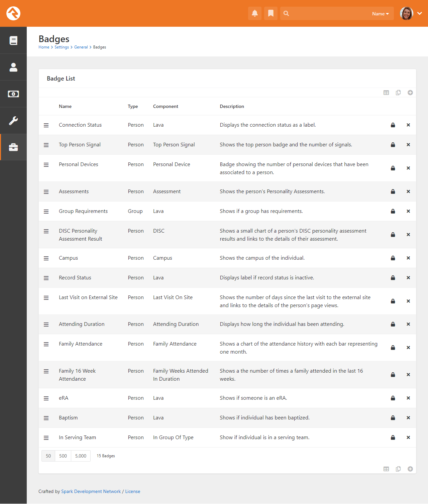
Task: Open the Tools wrench sidebar icon
Action: (13, 121)
